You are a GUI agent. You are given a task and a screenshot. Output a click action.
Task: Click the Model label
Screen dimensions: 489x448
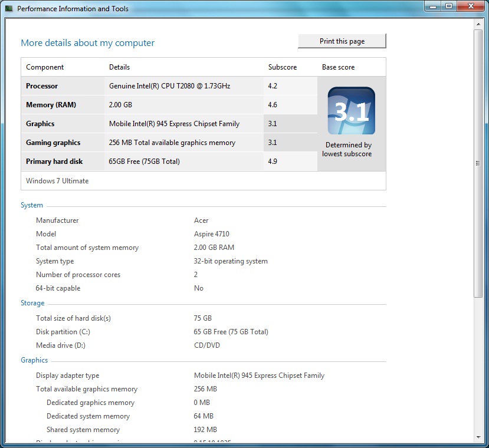point(46,234)
